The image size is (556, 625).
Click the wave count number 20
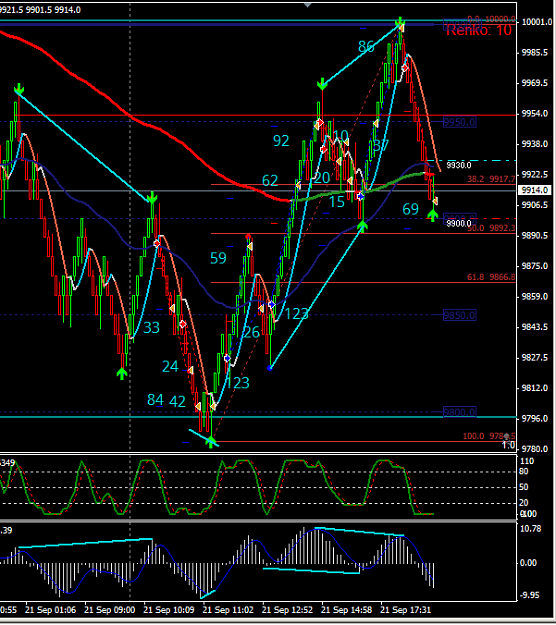[322, 178]
